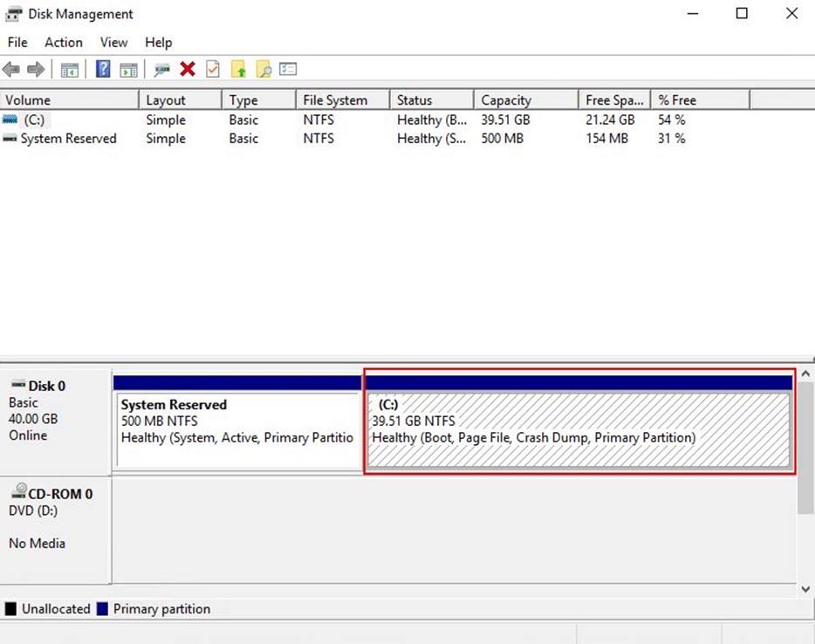815x644 pixels.
Task: Click the 39.51 GB capacity cell
Action: coord(505,120)
